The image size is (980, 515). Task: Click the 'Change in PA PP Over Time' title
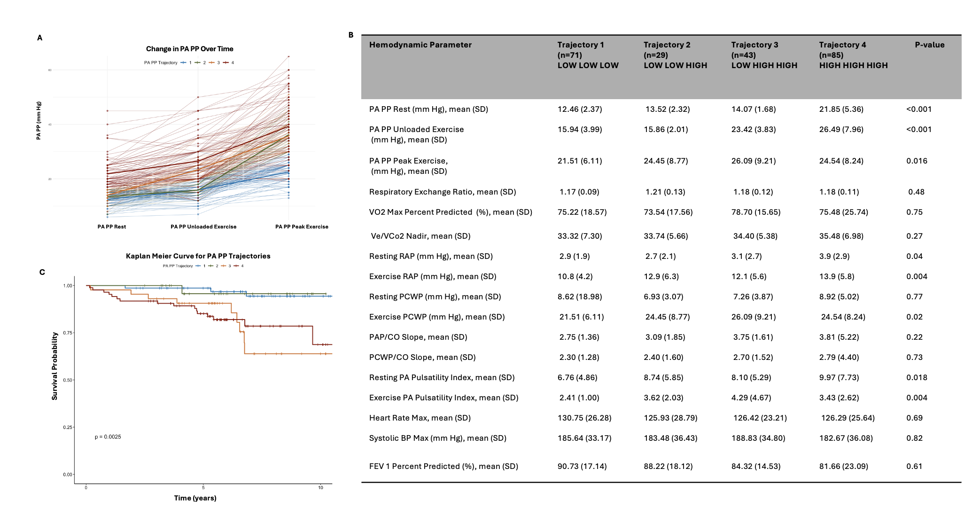click(189, 49)
